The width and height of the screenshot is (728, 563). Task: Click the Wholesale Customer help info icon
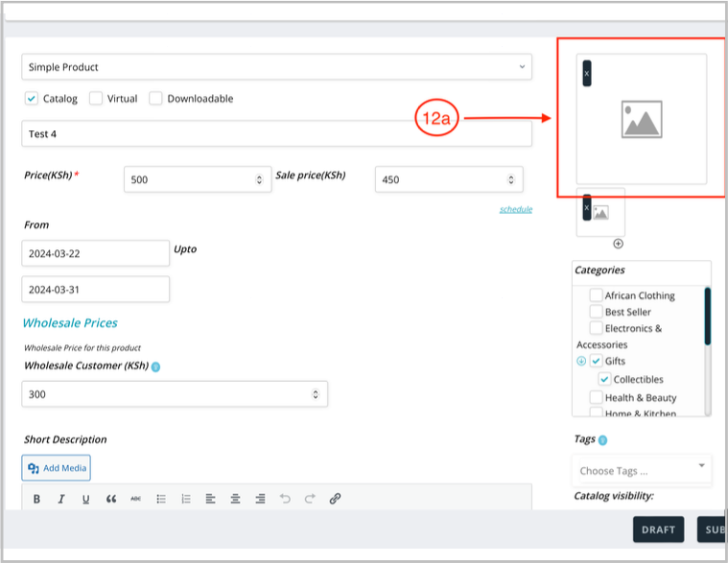point(155,366)
